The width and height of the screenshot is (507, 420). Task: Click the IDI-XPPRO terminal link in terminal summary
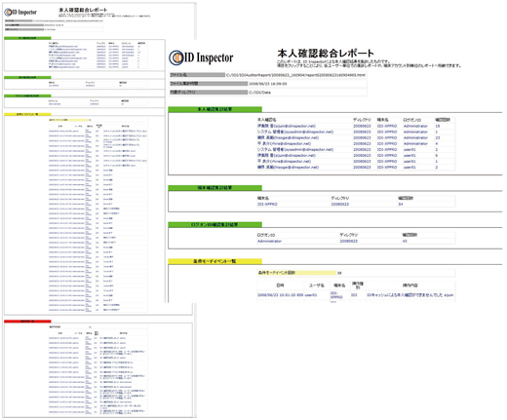click(x=267, y=205)
